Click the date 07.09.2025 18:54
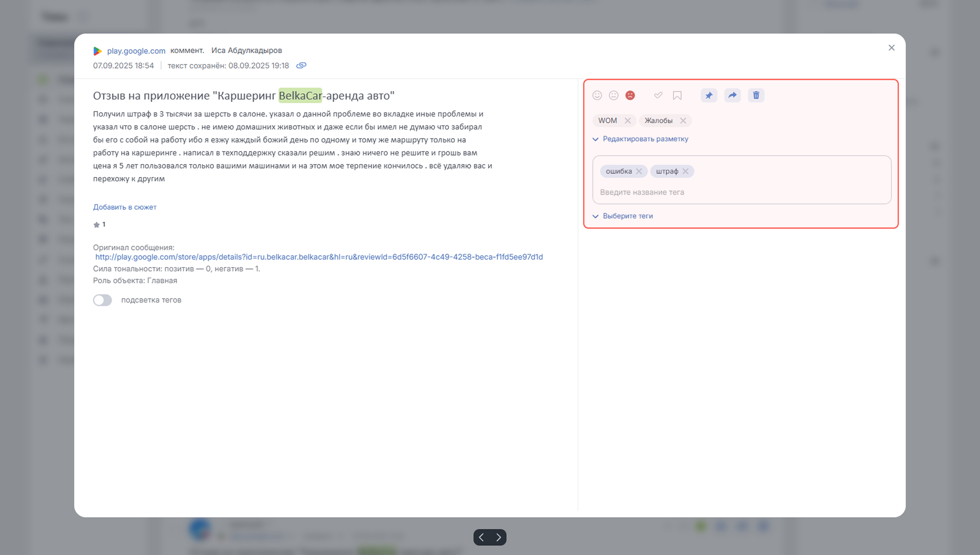The width and height of the screenshot is (980, 555). 123,65
